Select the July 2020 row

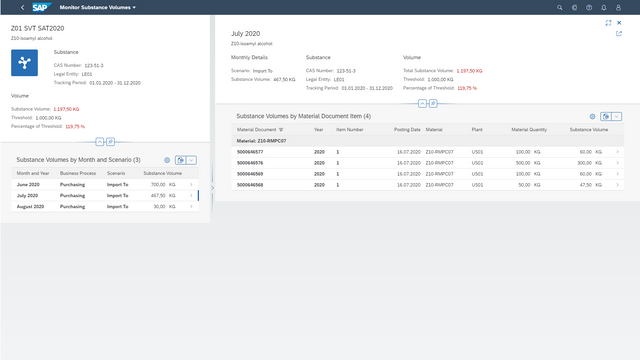[105, 196]
